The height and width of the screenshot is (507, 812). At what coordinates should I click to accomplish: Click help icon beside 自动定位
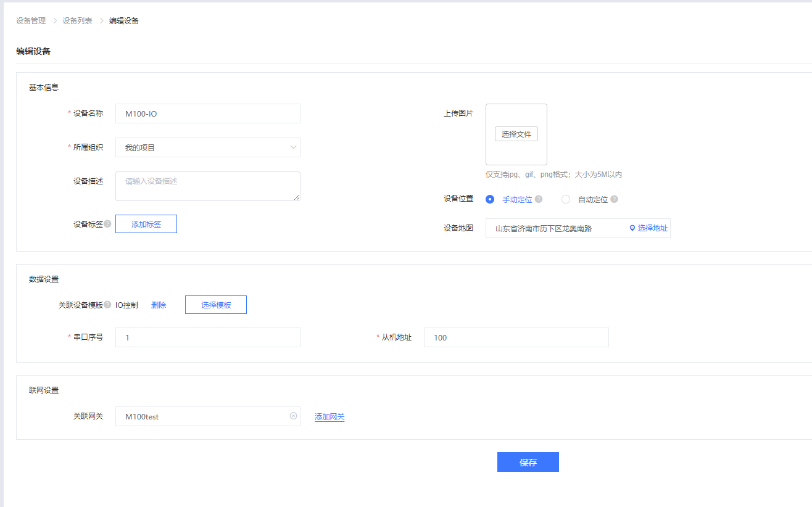pos(614,199)
